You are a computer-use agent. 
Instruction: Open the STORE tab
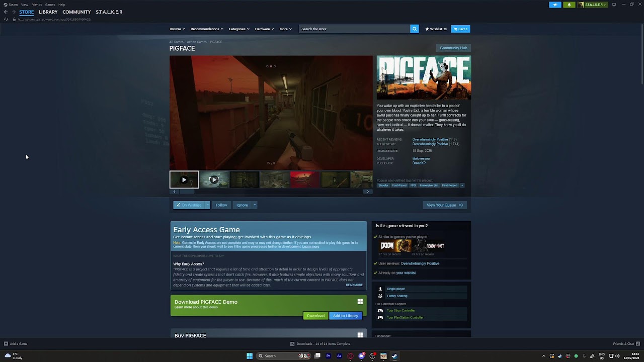[x=26, y=12]
